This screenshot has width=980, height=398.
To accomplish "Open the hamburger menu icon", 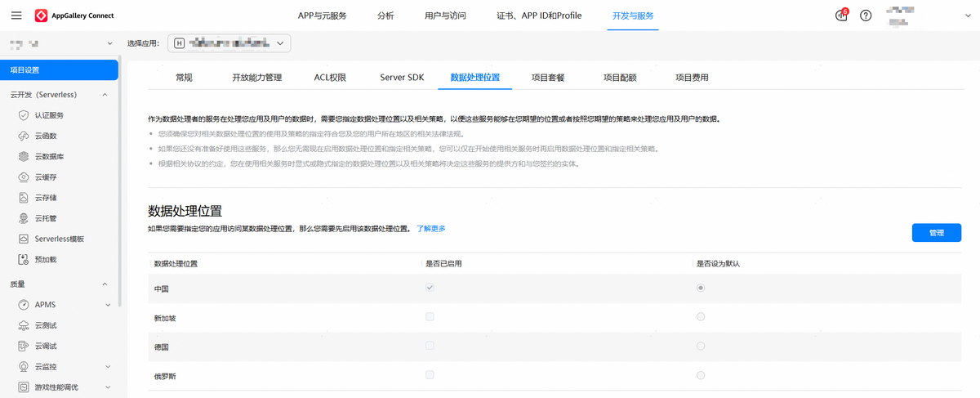I will [x=16, y=16].
